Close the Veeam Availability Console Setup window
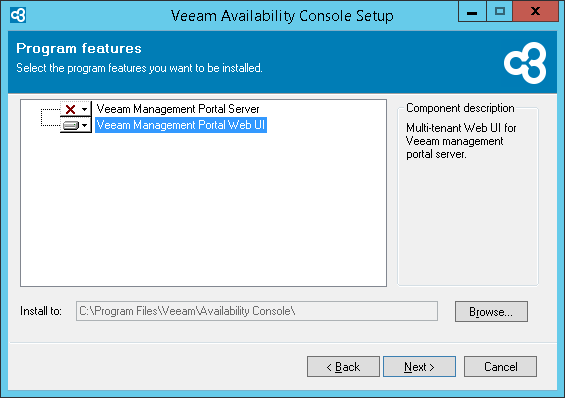This screenshot has height=398, width=565. tap(535, 12)
